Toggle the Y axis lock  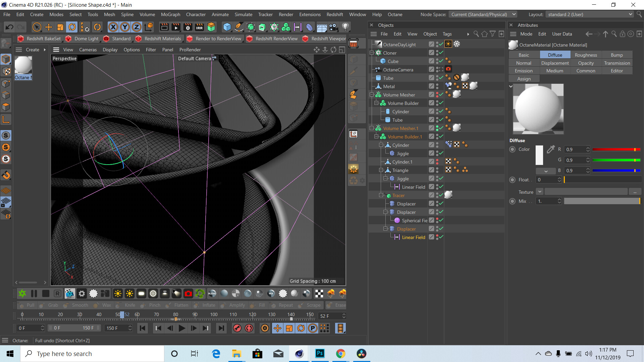coord(125,27)
